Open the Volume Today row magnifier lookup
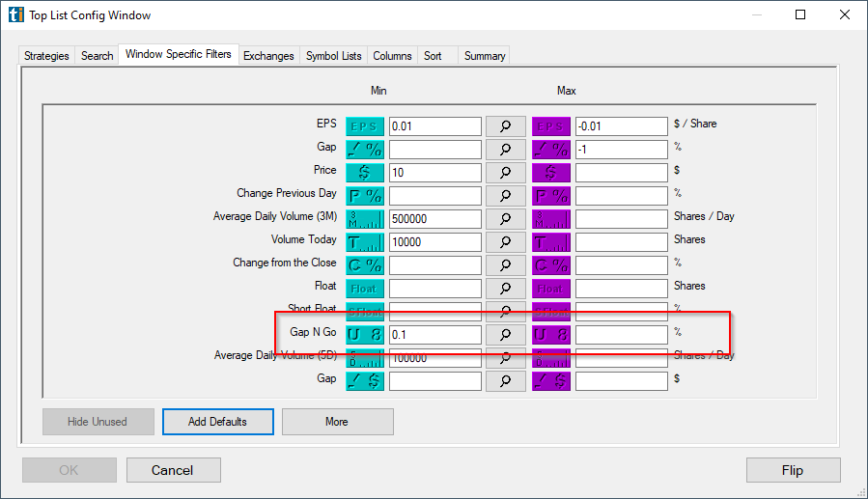Viewport: 868px width, 499px height. click(x=505, y=242)
